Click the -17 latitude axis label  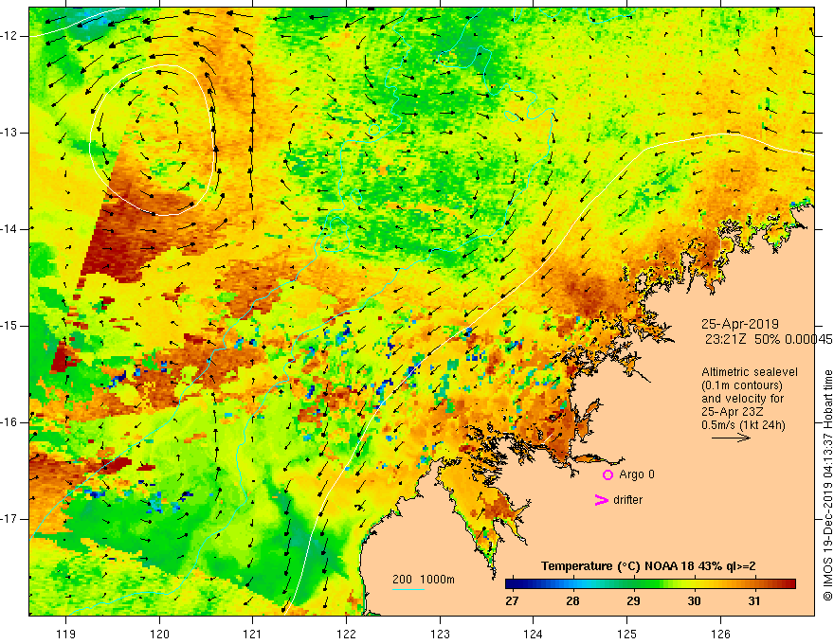click(x=9, y=519)
